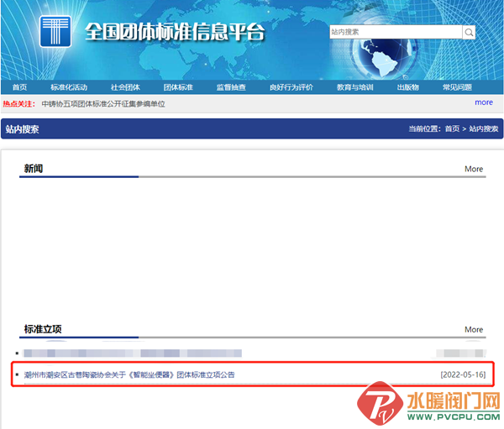The width and height of the screenshot is (504, 429).
Task: Click the 站内搜索 breadcrumb link
Action: [484, 128]
